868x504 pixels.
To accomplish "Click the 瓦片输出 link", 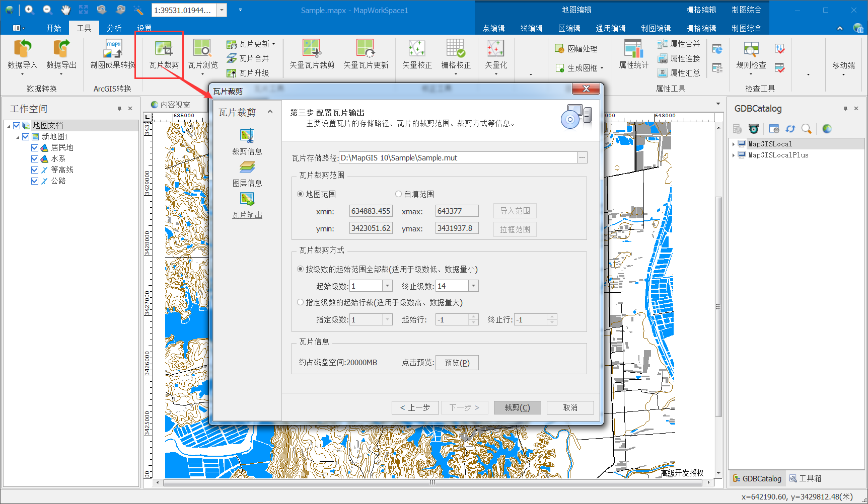I will click(247, 215).
